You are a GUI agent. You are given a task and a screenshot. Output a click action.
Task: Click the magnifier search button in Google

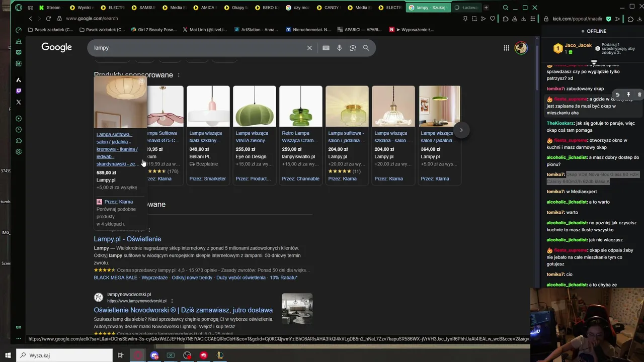click(x=366, y=48)
